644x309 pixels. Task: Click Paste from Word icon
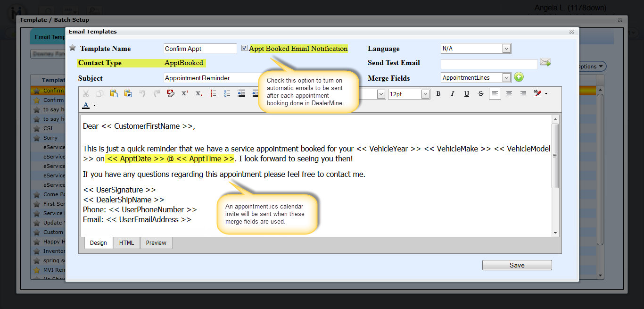(x=128, y=93)
